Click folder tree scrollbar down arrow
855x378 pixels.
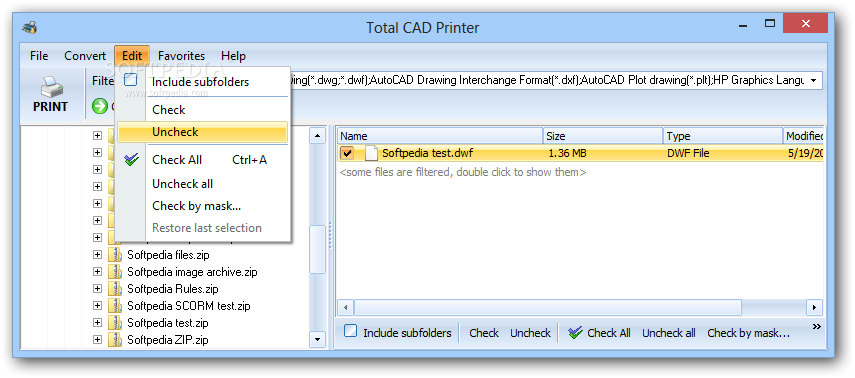317,339
